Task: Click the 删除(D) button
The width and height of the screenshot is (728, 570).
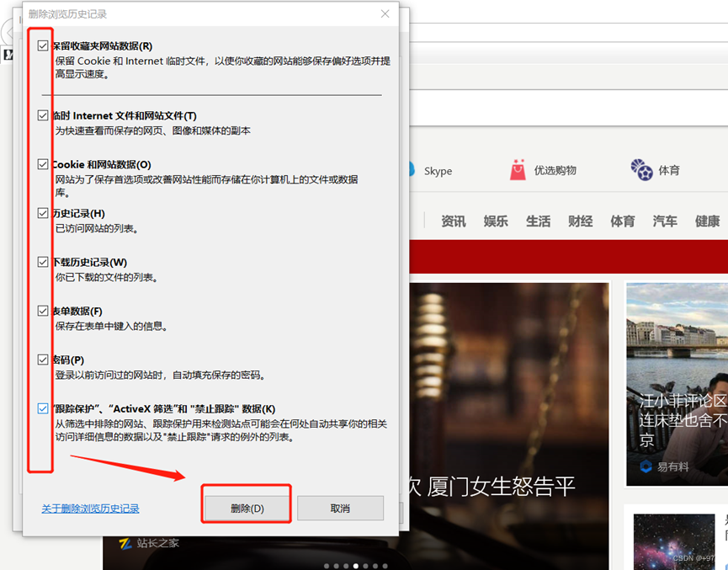Action: (x=247, y=509)
